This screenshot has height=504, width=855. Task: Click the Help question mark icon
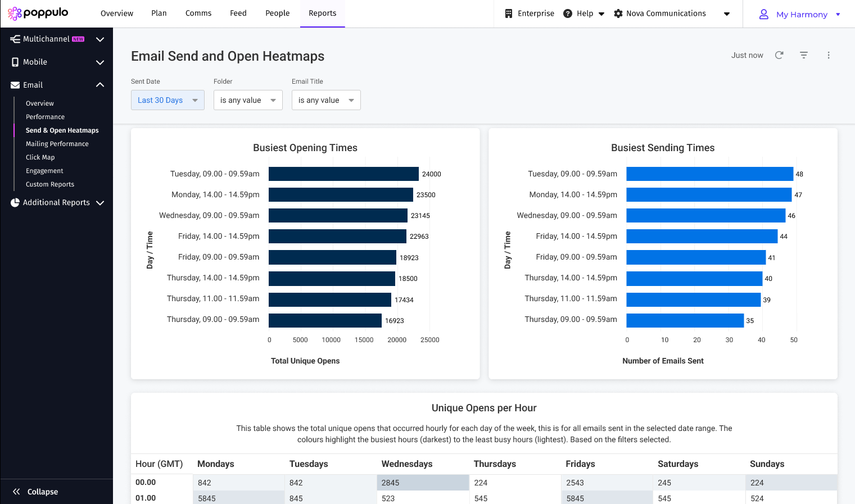[568, 13]
